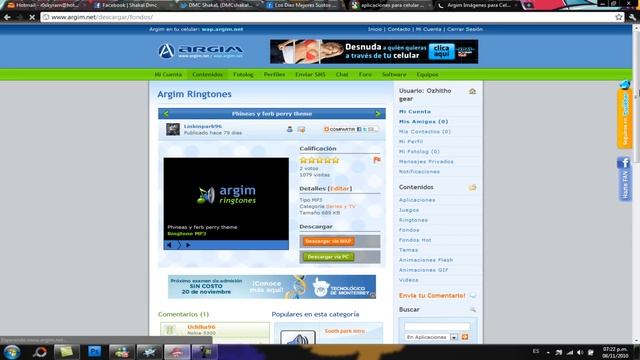Open the Equipos menu item
640x360 pixels.
[x=427, y=75]
